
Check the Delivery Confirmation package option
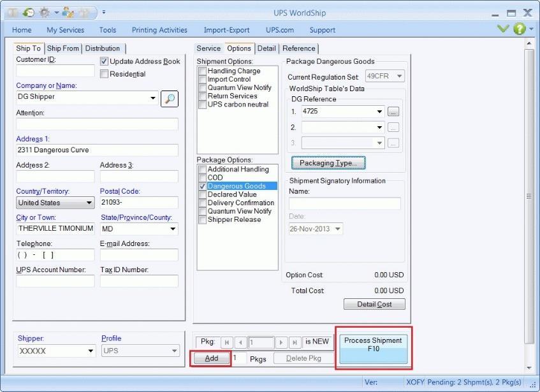[203, 203]
